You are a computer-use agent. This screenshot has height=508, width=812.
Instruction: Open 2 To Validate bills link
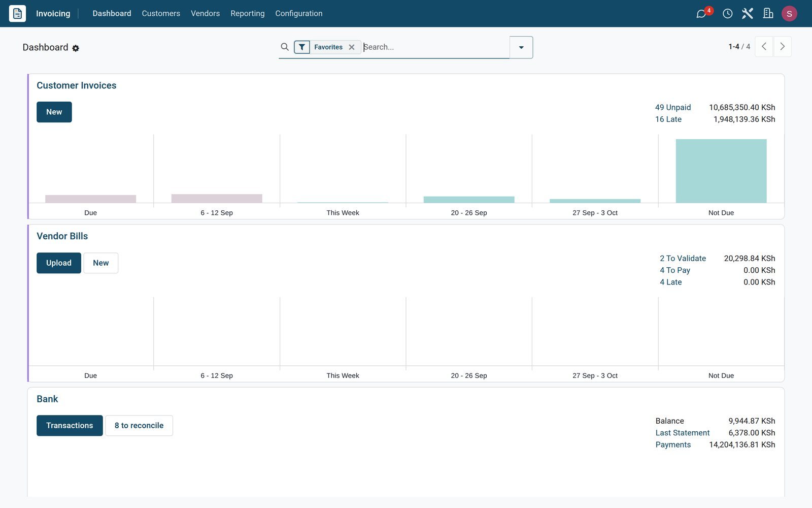tap(683, 259)
